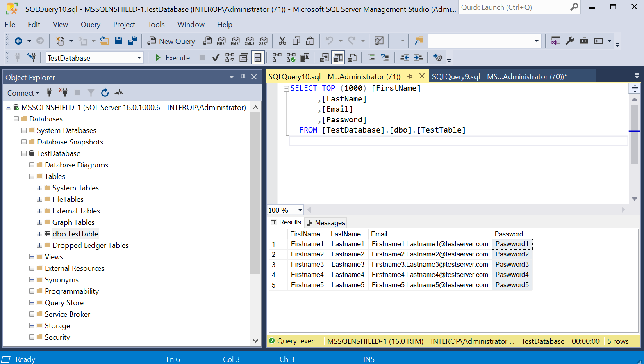
Task: Start an XMLA query from toolbar
Action: point(249,41)
